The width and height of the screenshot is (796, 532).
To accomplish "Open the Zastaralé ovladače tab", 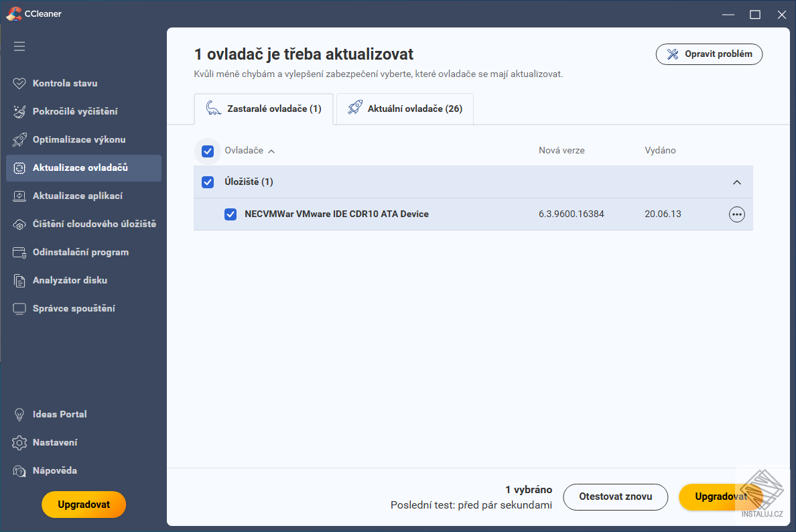I will pyautogui.click(x=263, y=109).
